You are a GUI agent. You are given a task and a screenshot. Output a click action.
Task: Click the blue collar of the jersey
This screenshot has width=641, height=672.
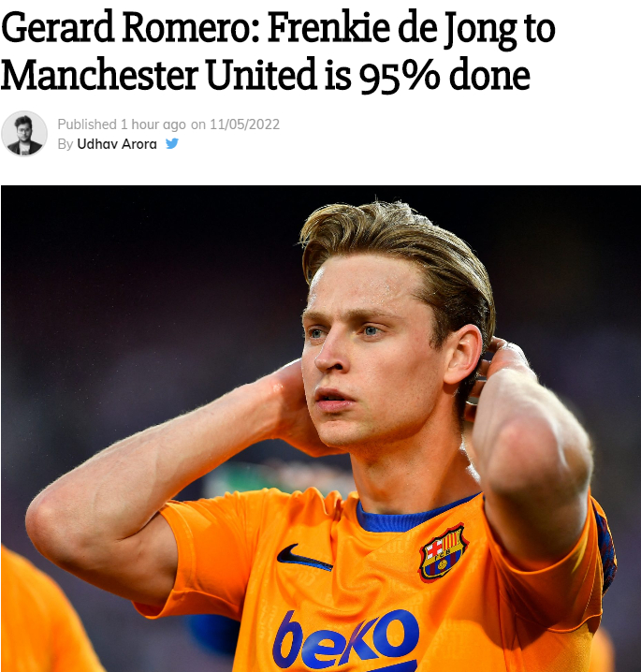click(x=412, y=517)
